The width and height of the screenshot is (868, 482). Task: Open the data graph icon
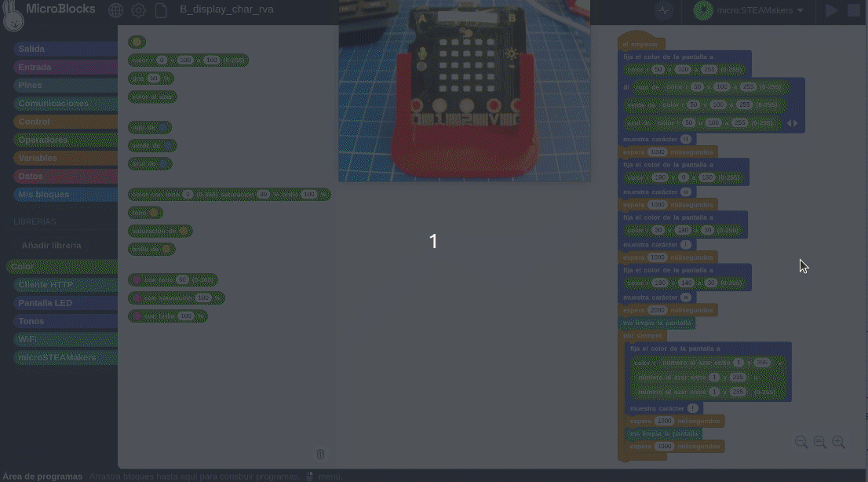(663, 10)
